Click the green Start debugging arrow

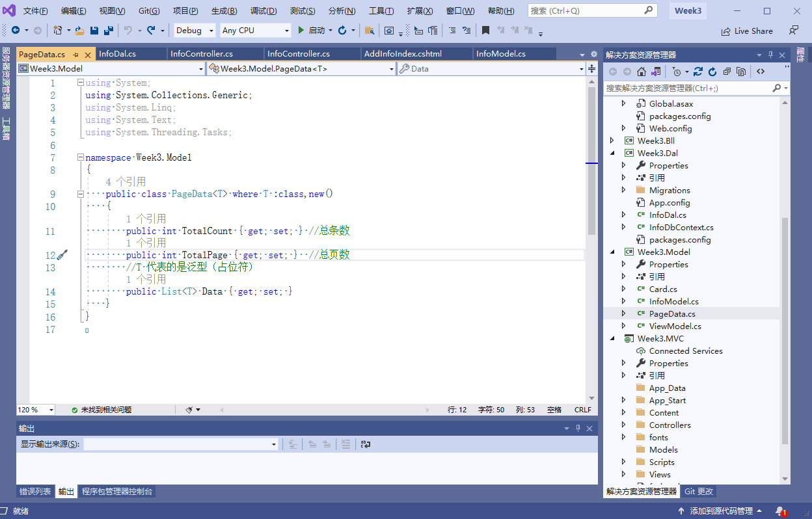(x=301, y=31)
